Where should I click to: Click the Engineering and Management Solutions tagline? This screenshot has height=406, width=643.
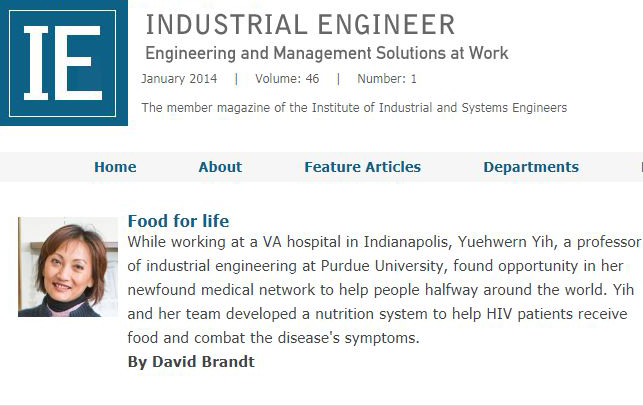pos(327,53)
